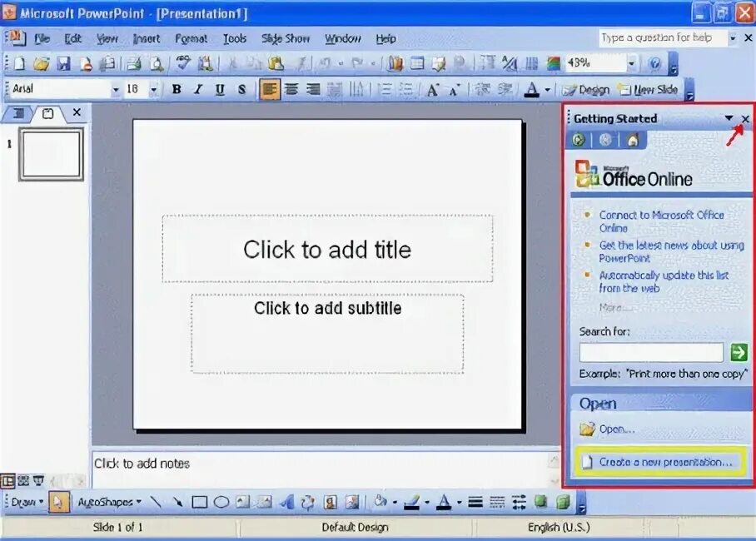Save the presentation with the floppy disk icon
The height and width of the screenshot is (541, 756).
click(x=63, y=63)
